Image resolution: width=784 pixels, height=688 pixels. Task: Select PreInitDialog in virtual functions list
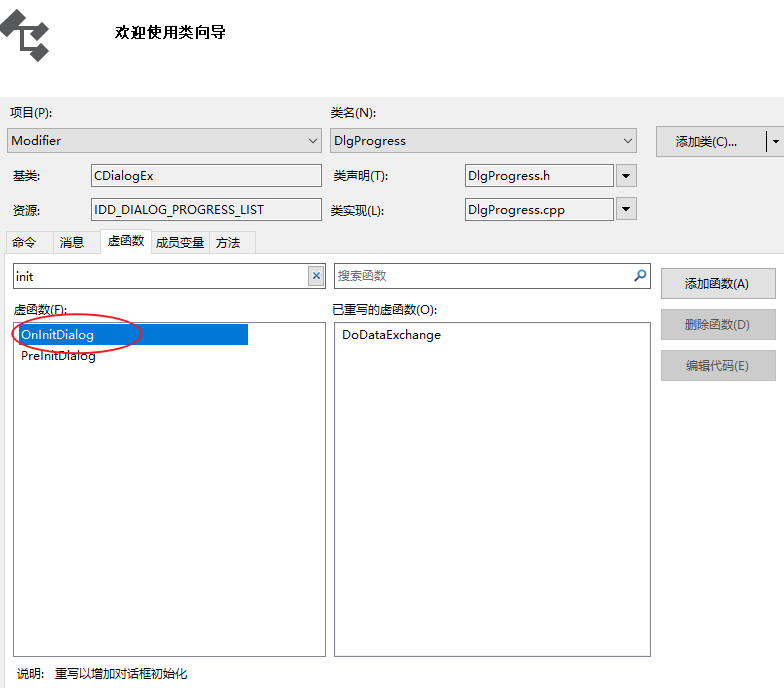58,356
